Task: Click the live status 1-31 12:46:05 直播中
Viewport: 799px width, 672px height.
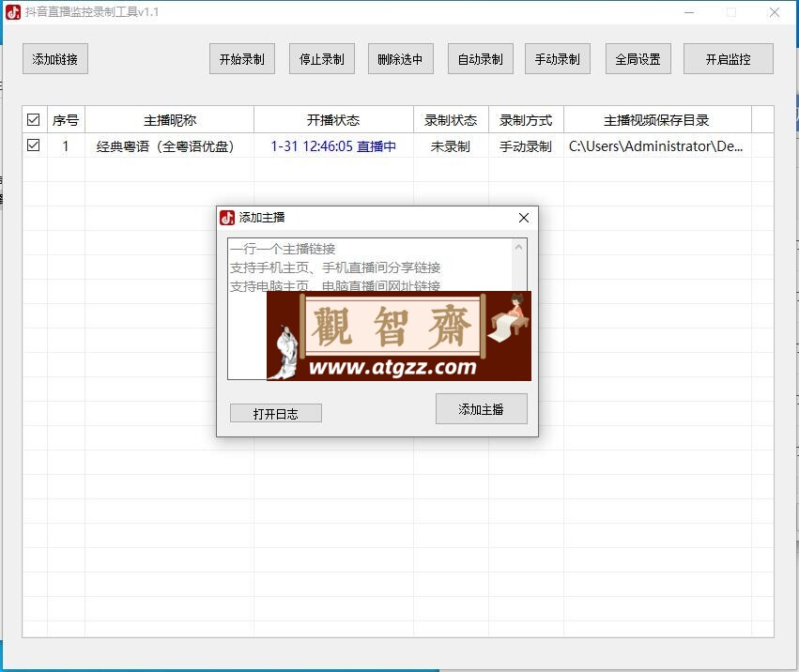Action: pyautogui.click(x=333, y=146)
